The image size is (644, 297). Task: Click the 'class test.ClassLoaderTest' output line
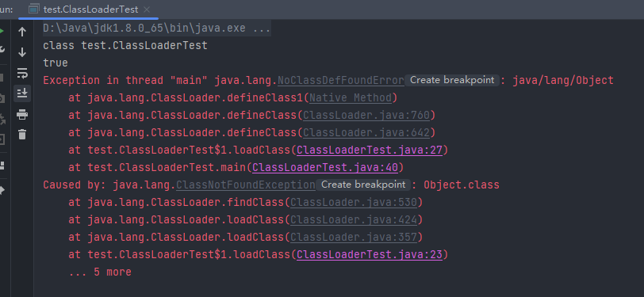click(125, 45)
